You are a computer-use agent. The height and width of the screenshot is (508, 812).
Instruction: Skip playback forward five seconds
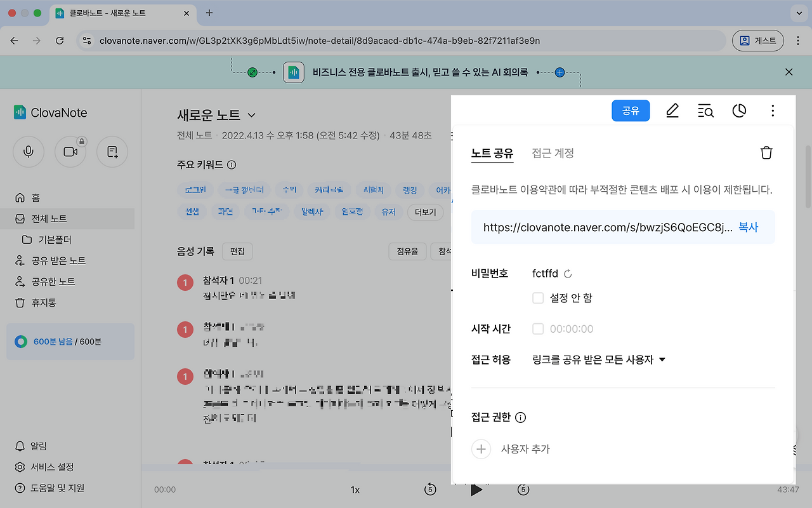tap(523, 490)
